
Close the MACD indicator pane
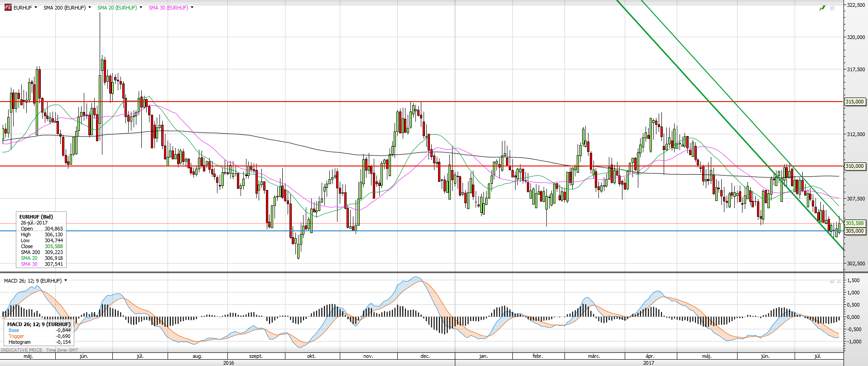(839, 281)
